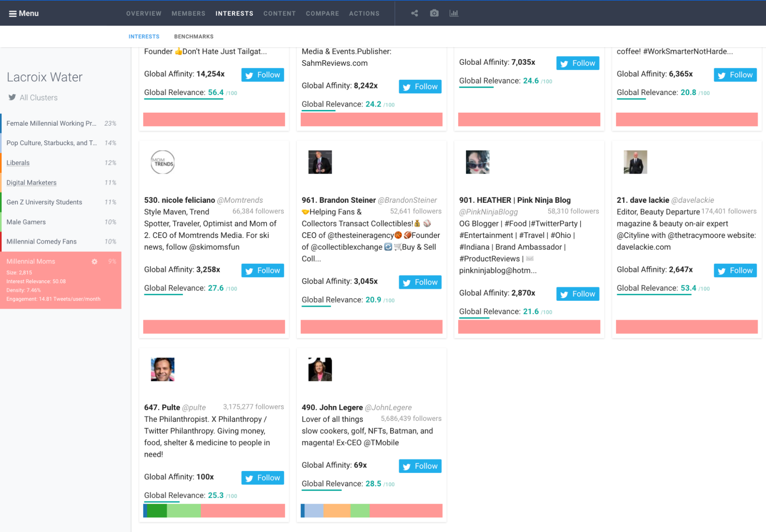766x532 pixels.
Task: Follow nicole feliciano @Momtrends
Action: tap(263, 271)
